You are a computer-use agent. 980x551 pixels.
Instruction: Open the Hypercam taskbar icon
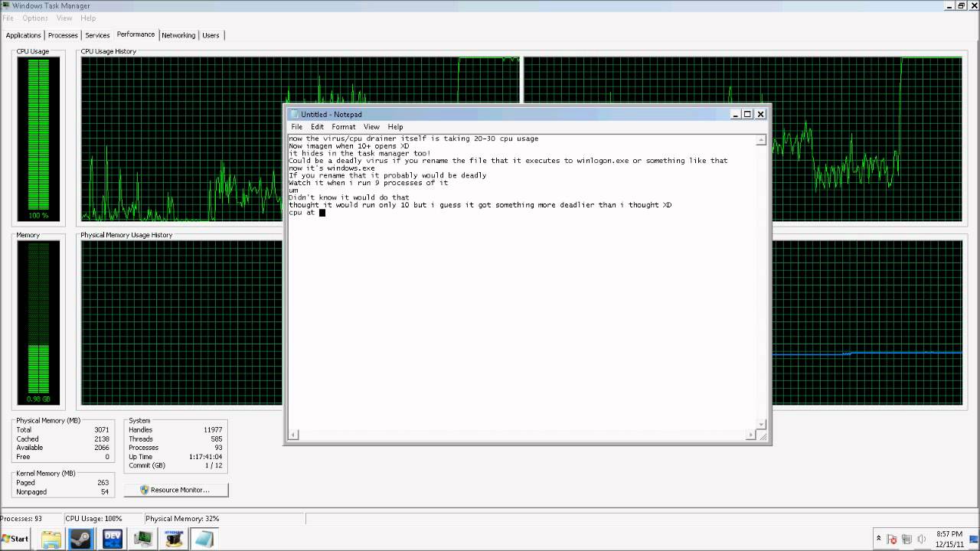click(x=174, y=539)
